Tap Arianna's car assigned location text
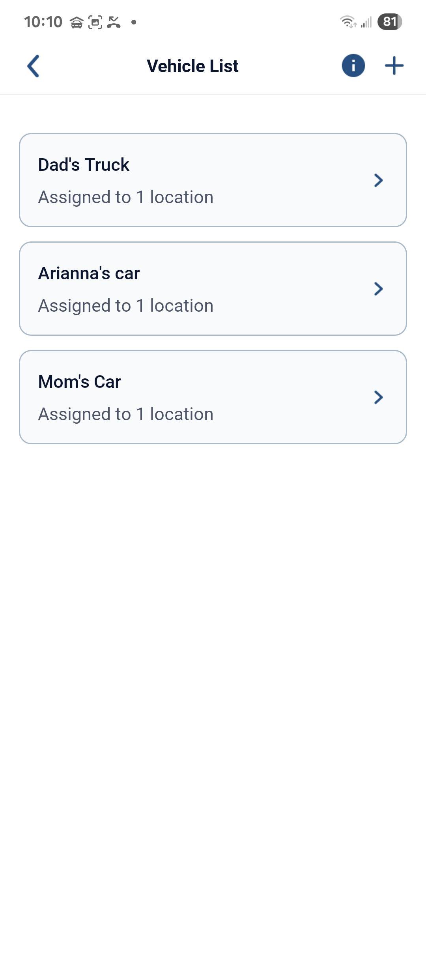Image resolution: width=426 pixels, height=980 pixels. [x=125, y=305]
